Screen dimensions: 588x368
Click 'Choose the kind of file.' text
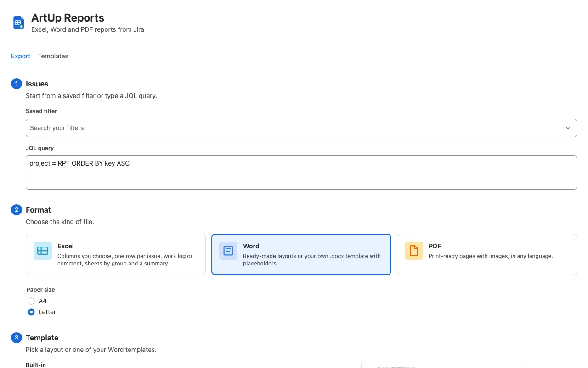coord(60,222)
